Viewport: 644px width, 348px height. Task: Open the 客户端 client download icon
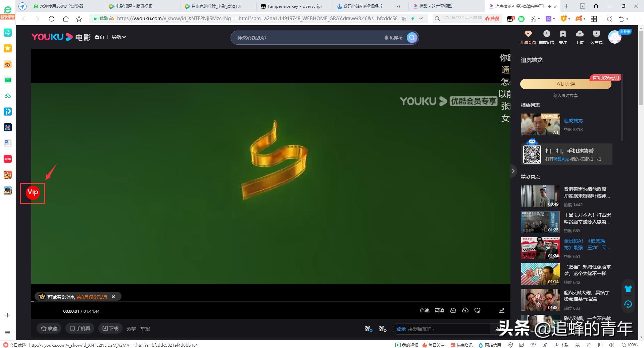click(596, 37)
